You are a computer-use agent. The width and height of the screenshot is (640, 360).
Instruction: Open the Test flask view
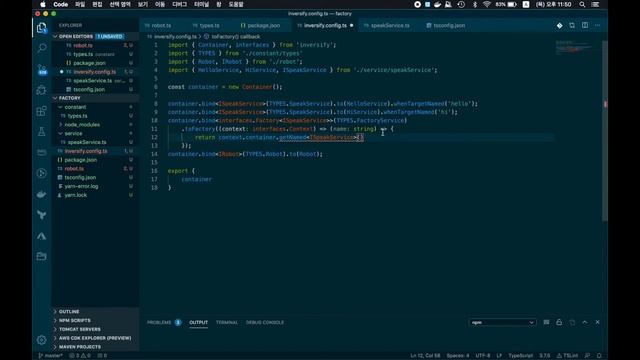coord(42,131)
